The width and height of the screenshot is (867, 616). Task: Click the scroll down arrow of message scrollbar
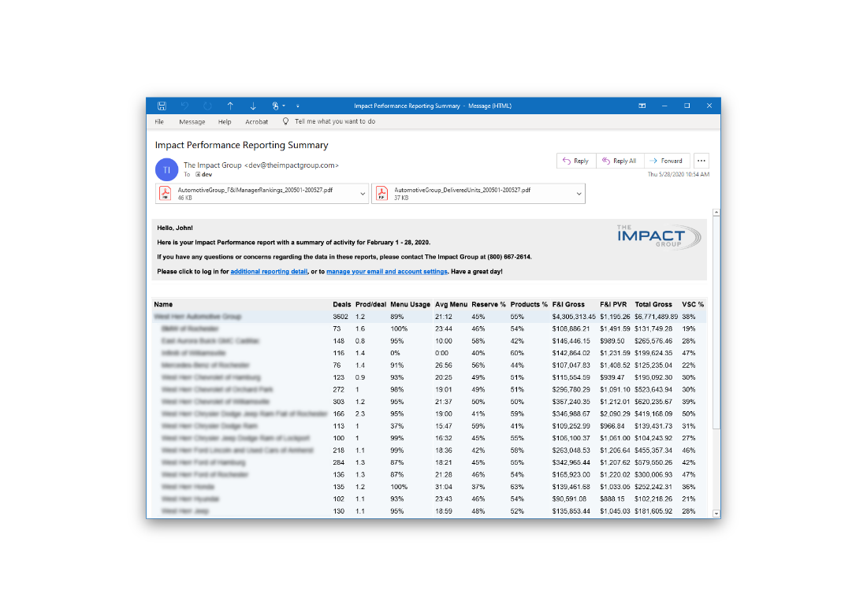click(716, 514)
